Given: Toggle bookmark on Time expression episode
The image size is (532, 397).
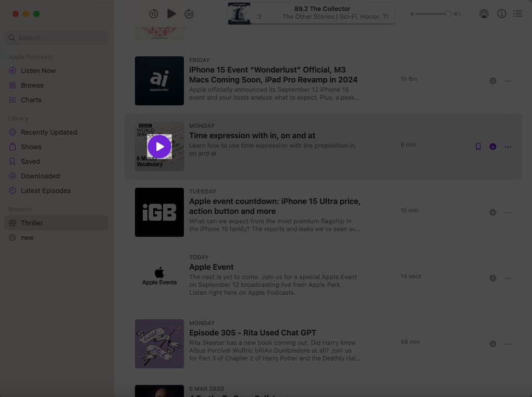Looking at the screenshot, I should click(x=478, y=147).
